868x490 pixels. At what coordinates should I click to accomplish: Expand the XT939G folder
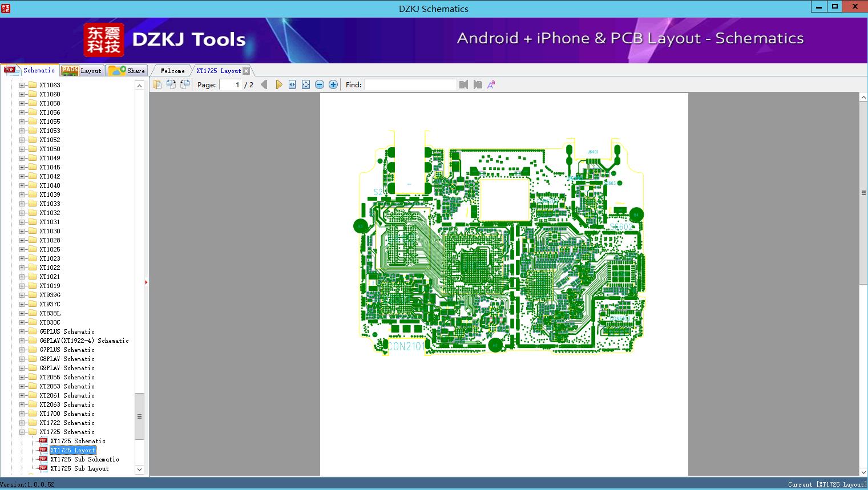click(22, 295)
